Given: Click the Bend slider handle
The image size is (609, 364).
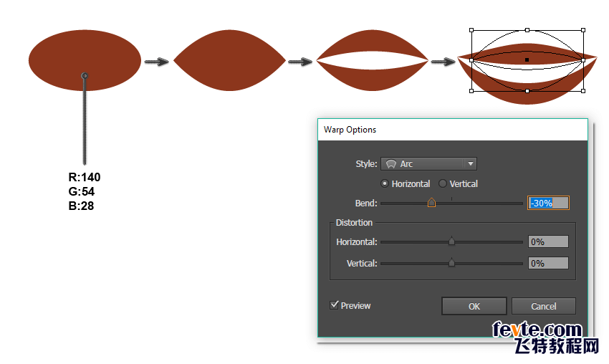Looking at the screenshot, I should [431, 202].
